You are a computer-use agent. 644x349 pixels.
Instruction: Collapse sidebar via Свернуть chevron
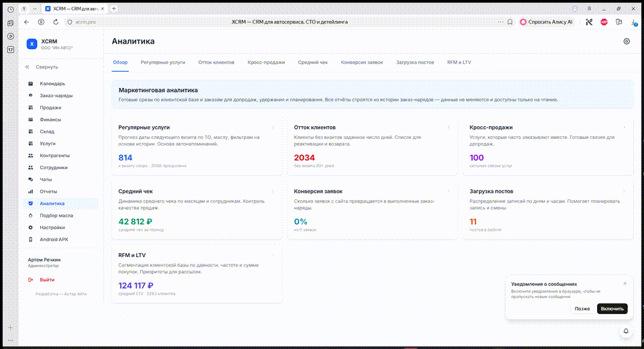tap(27, 66)
